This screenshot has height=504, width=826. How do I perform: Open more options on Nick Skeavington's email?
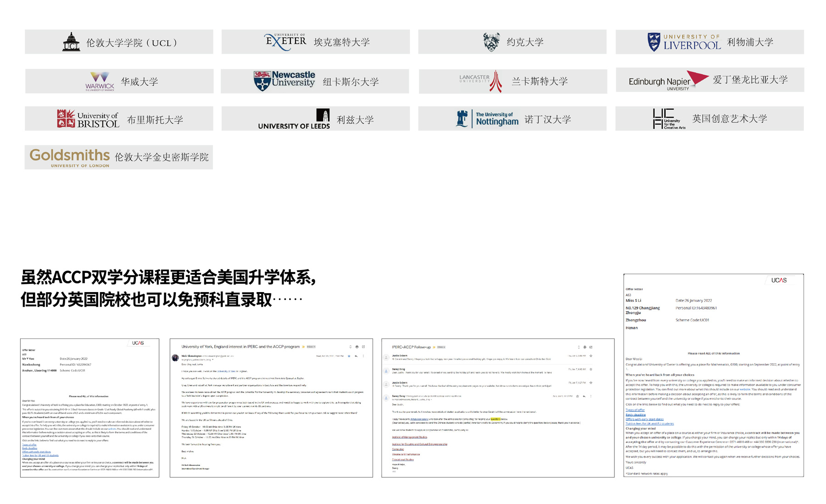click(363, 356)
